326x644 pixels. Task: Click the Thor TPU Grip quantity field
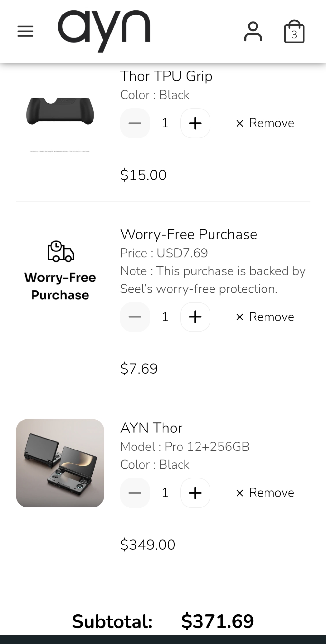point(165,123)
